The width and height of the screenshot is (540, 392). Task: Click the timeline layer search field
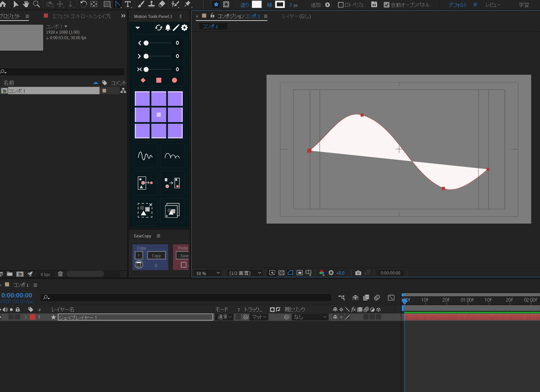tap(187, 297)
